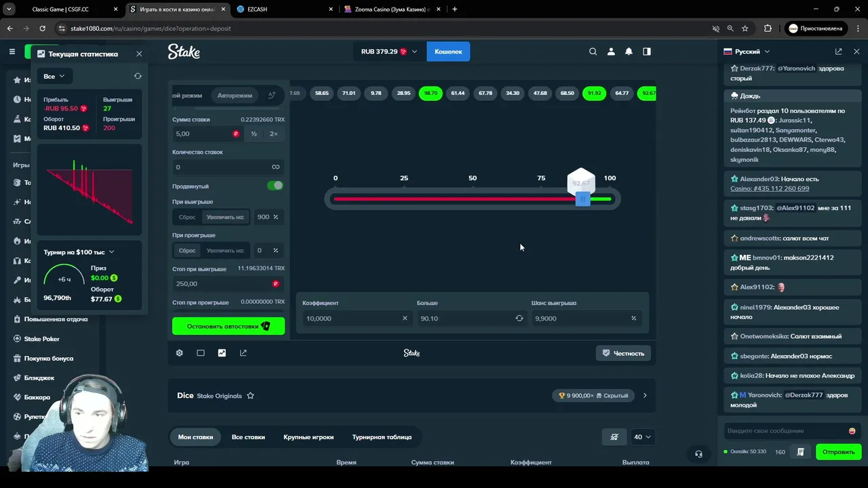Select Увеличить на under При проигрыше

[225, 251]
